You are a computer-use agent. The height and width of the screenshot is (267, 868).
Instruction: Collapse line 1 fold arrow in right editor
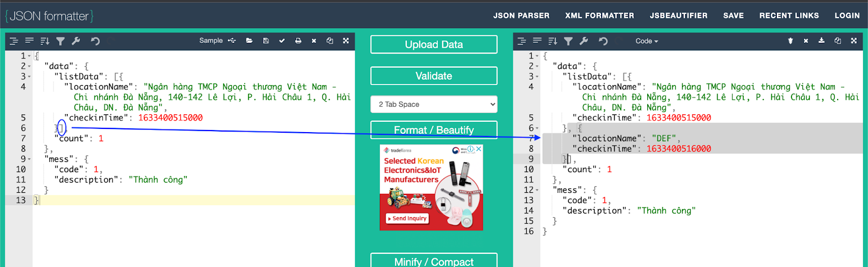537,56
